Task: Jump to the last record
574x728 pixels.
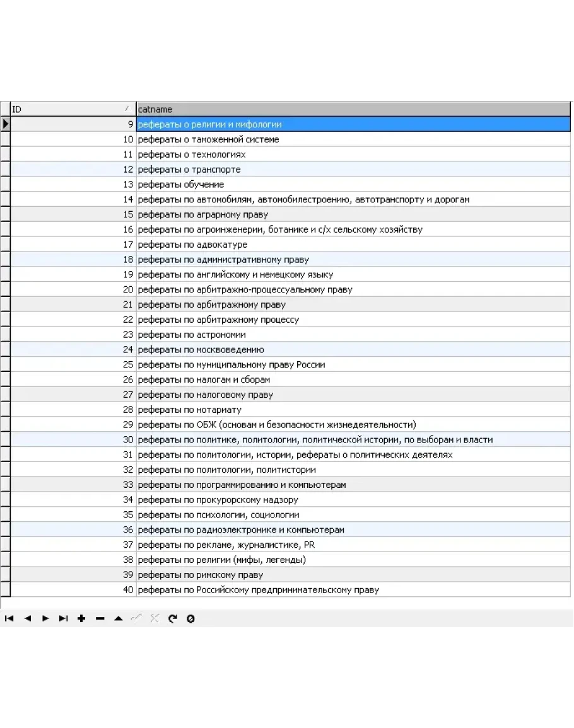Action: click(63, 618)
